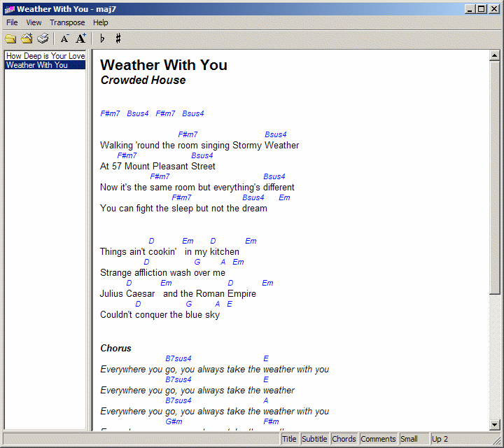The height and width of the screenshot is (448, 504).
Task: Click lyric Couldn't conquer the blue sky
Action: pyautogui.click(x=160, y=315)
